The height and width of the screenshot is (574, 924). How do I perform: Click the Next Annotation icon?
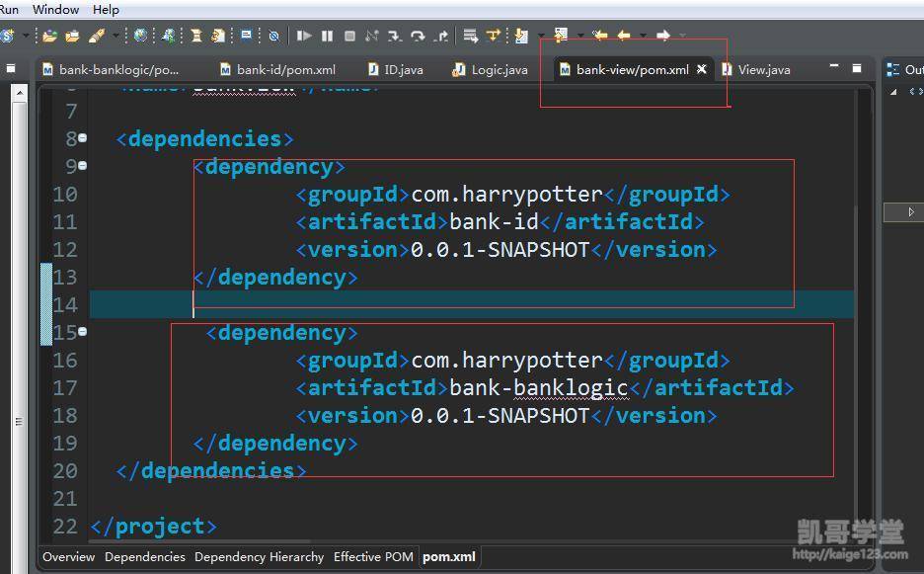tap(521, 36)
